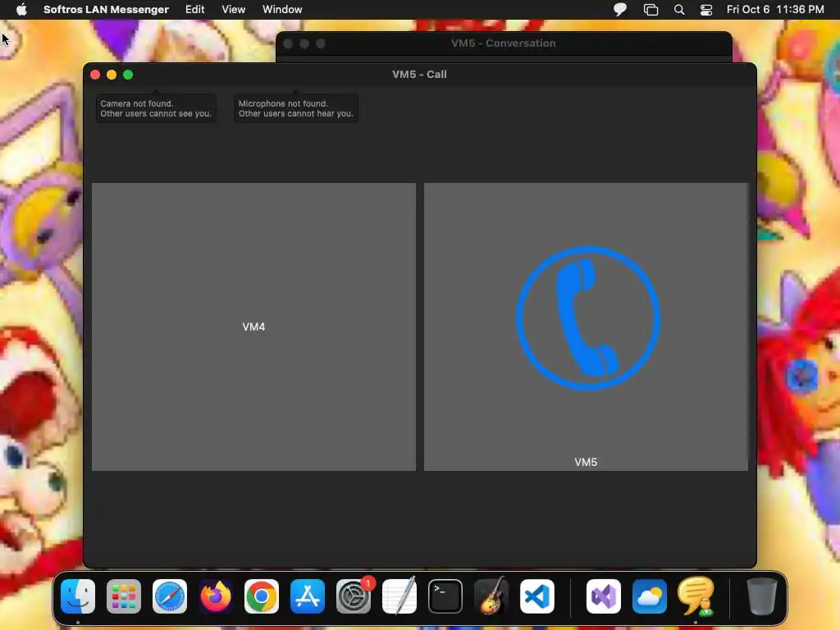
Task: Open Terminal from the Dock
Action: click(x=445, y=596)
